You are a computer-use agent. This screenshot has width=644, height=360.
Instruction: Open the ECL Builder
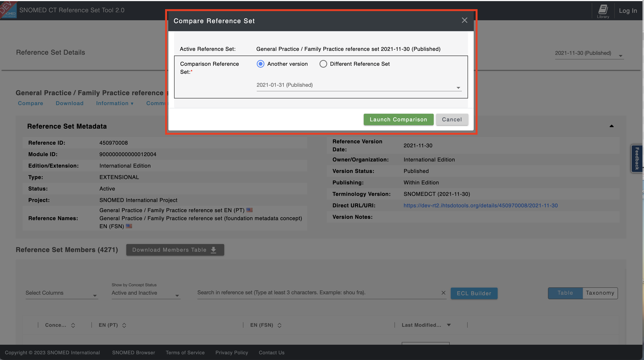click(x=474, y=293)
